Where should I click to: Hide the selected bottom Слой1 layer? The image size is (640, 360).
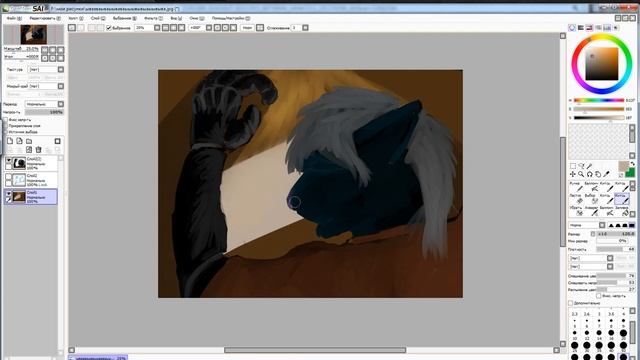8,193
